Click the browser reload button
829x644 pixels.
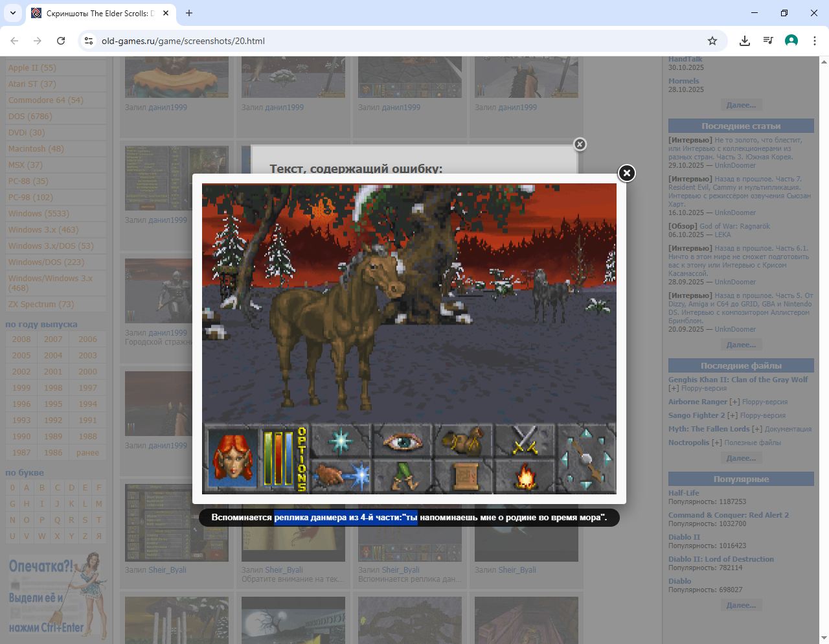click(61, 41)
